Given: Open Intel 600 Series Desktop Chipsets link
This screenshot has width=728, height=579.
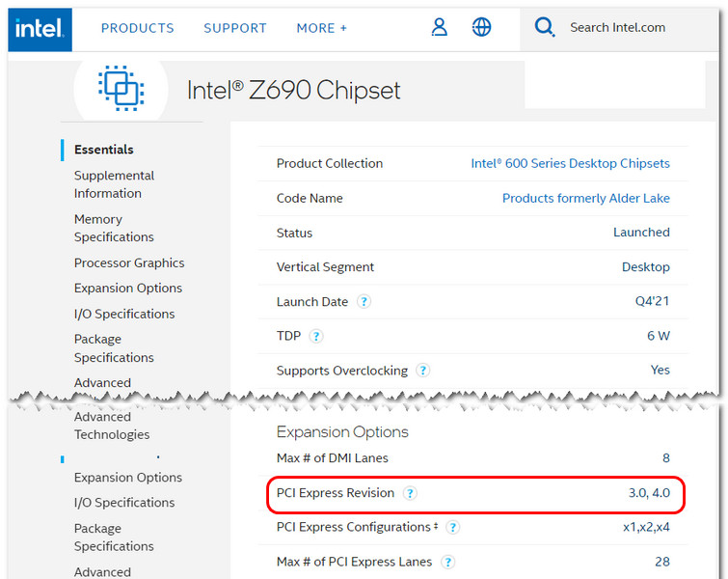Looking at the screenshot, I should (x=570, y=164).
